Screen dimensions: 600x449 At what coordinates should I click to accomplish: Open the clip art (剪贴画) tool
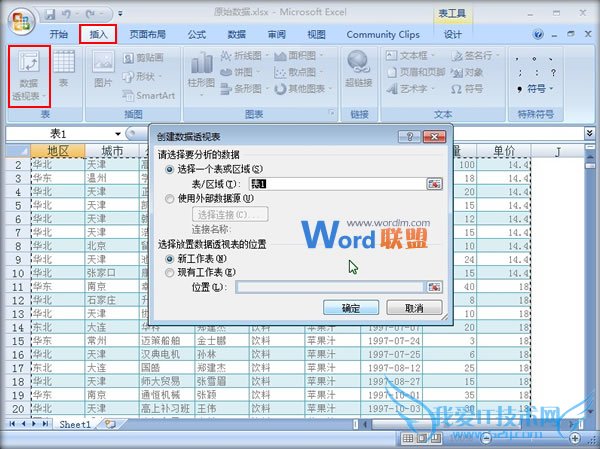click(143, 58)
